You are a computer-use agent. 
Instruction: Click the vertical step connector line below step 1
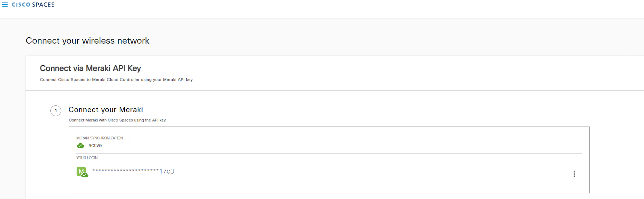click(56, 158)
